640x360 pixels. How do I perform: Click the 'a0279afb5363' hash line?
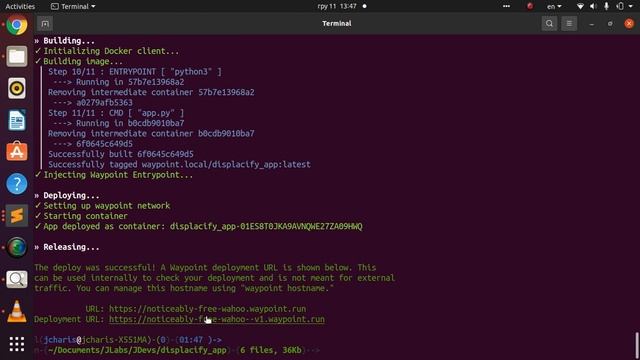[93, 102]
